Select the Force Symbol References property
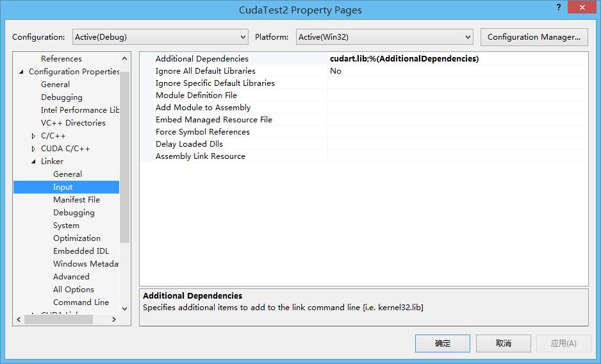Screen dimensions: 601x364 click(x=202, y=132)
